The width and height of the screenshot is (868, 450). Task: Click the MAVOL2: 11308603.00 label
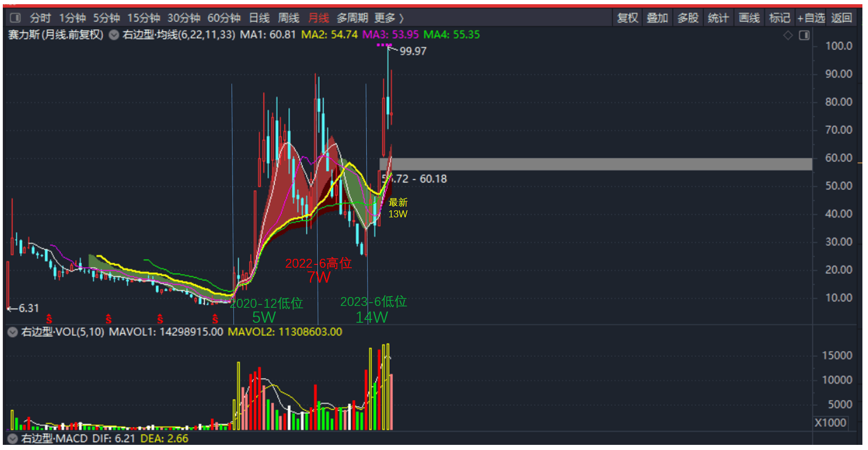tap(285, 332)
